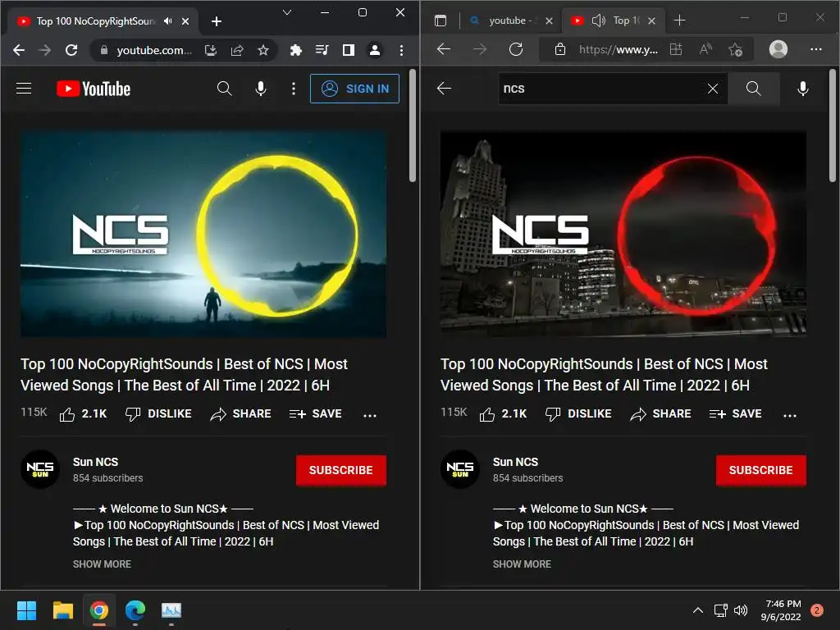Start voice search microphone in Edge window
840x630 pixels.
(x=803, y=89)
